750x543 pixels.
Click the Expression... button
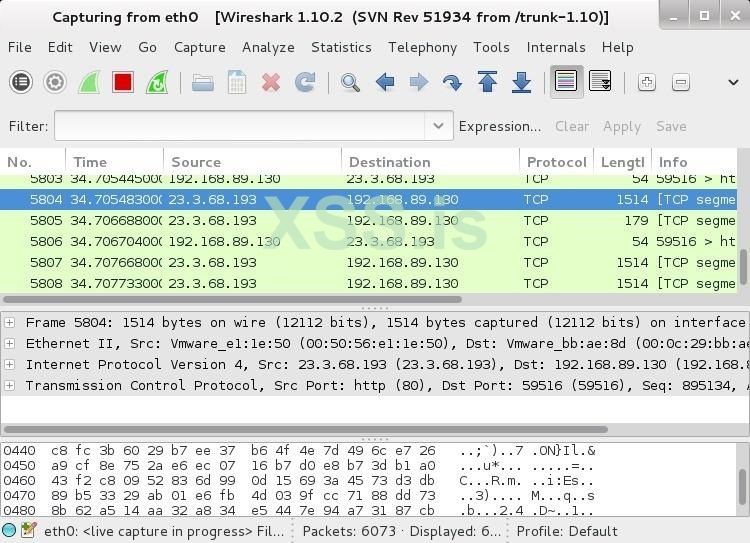click(500, 126)
